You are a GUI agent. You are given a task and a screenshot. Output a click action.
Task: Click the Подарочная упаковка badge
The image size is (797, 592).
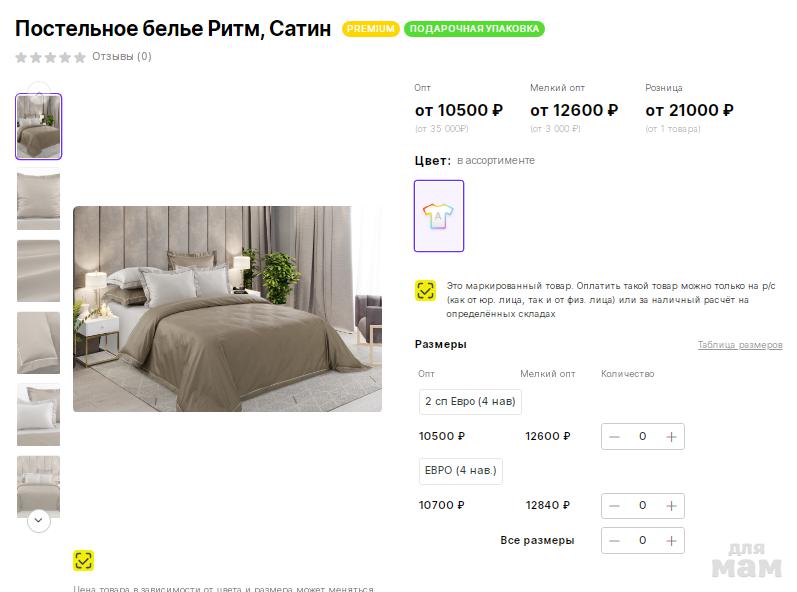pos(474,29)
